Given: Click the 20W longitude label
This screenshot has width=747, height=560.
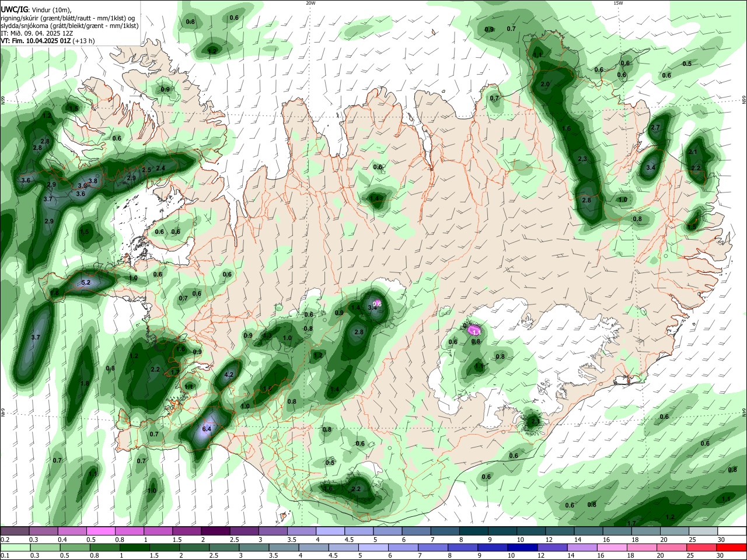Looking at the screenshot, I should [310, 3].
